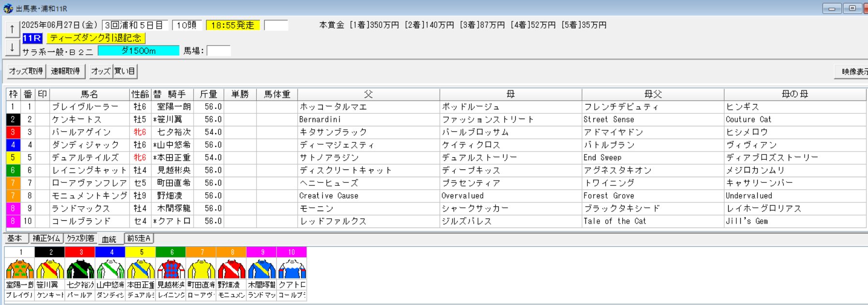This screenshot has width=868, height=305.
Task: Click silk icon number 10 クアトロ
Action: pyautogui.click(x=292, y=269)
